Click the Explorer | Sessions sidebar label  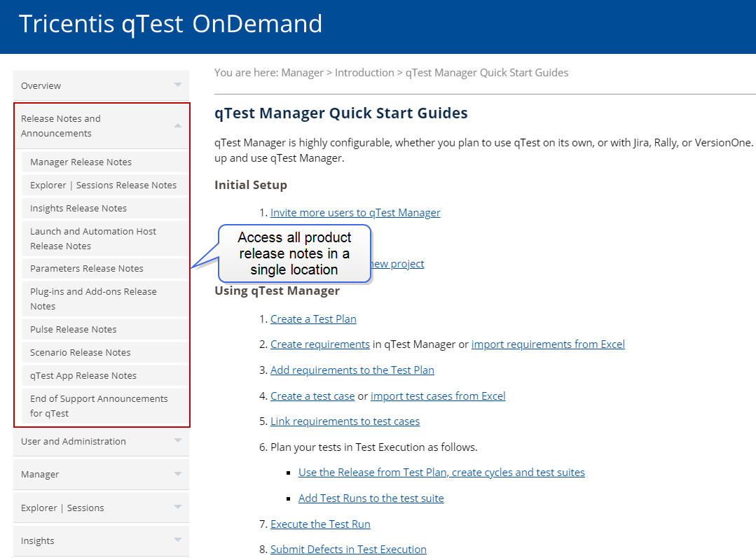pos(62,508)
